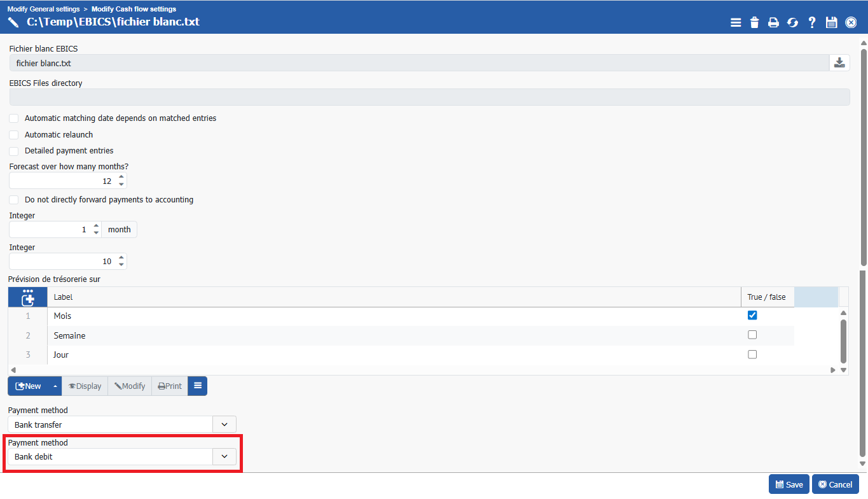Open help via question mark icon

coord(812,23)
